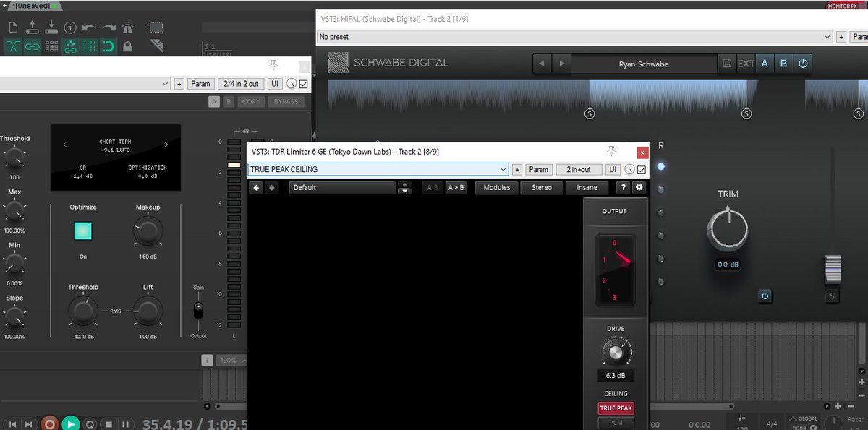Pin the TDR Limiter window
The image size is (868, 430).
tap(611, 151)
